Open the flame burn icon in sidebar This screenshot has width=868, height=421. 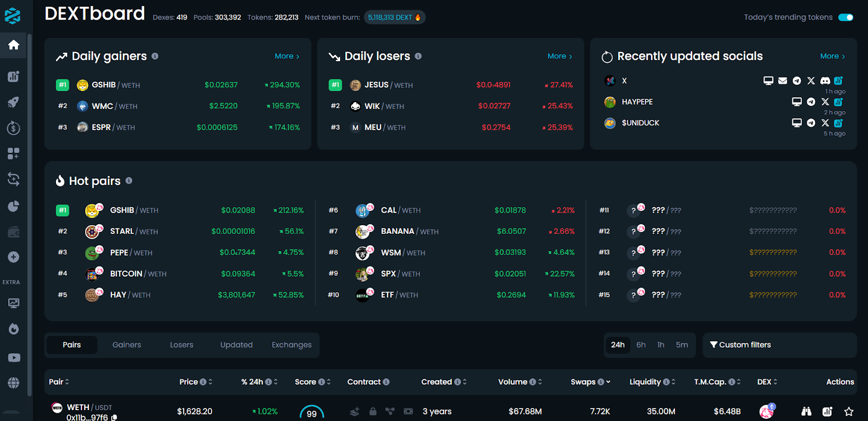click(x=14, y=329)
